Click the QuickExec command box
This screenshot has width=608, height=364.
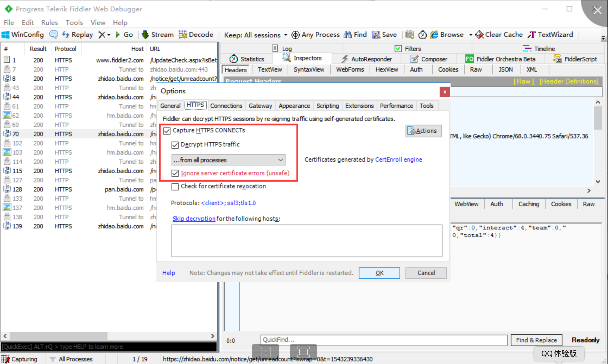[109, 347]
